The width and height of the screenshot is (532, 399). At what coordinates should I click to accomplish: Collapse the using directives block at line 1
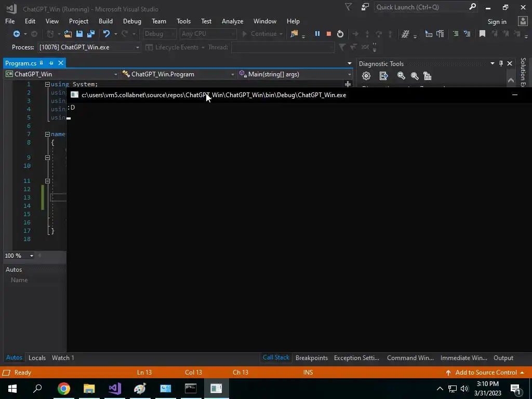(47, 84)
